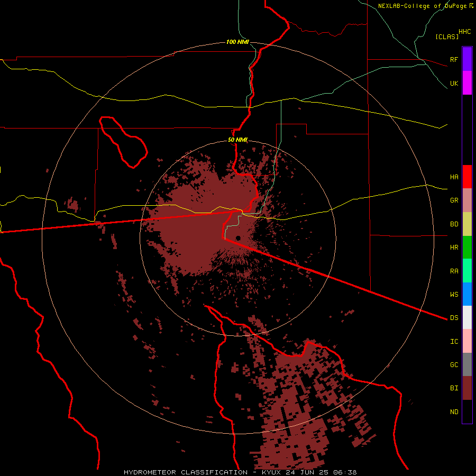Image resolution: width=476 pixels, height=476 pixels.
Task: Pick the dark green HR swatch
Action: point(467,248)
